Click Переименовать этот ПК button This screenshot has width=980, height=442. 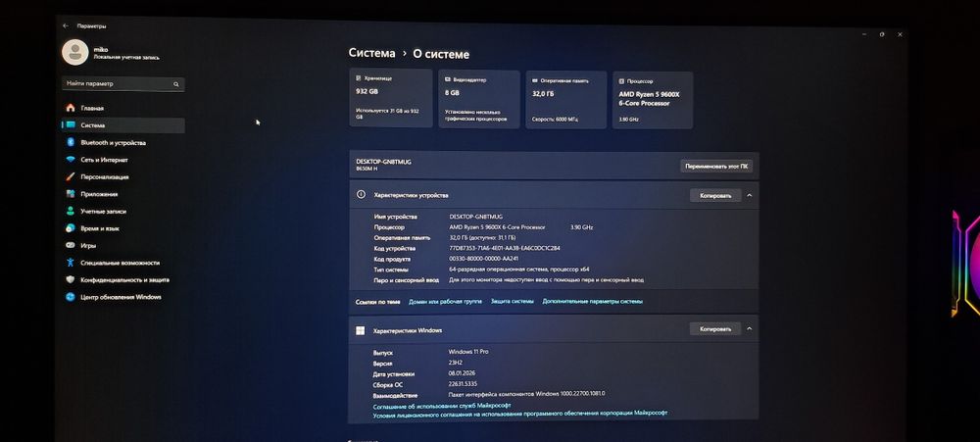point(716,167)
